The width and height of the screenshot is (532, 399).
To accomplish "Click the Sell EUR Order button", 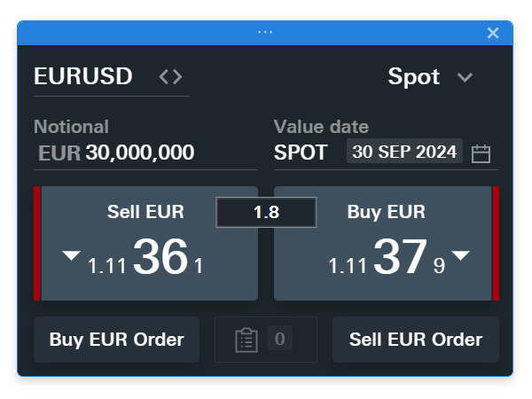I will click(416, 340).
